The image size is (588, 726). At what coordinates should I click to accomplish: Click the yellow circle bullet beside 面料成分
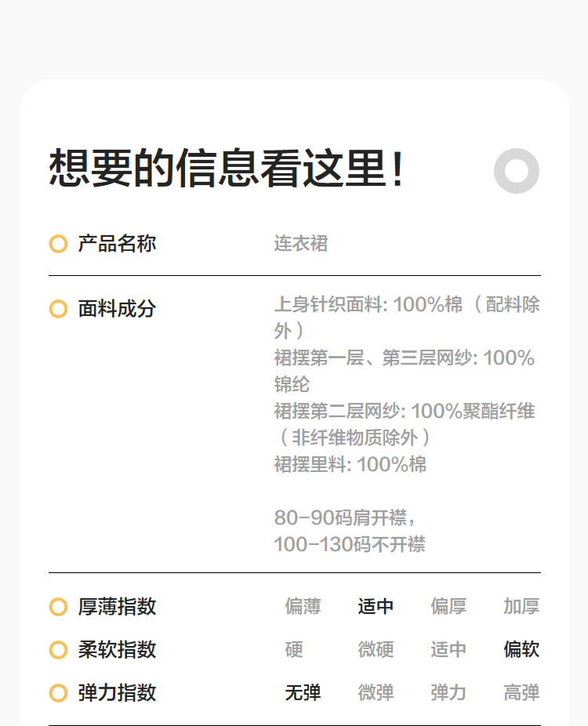[58, 309]
